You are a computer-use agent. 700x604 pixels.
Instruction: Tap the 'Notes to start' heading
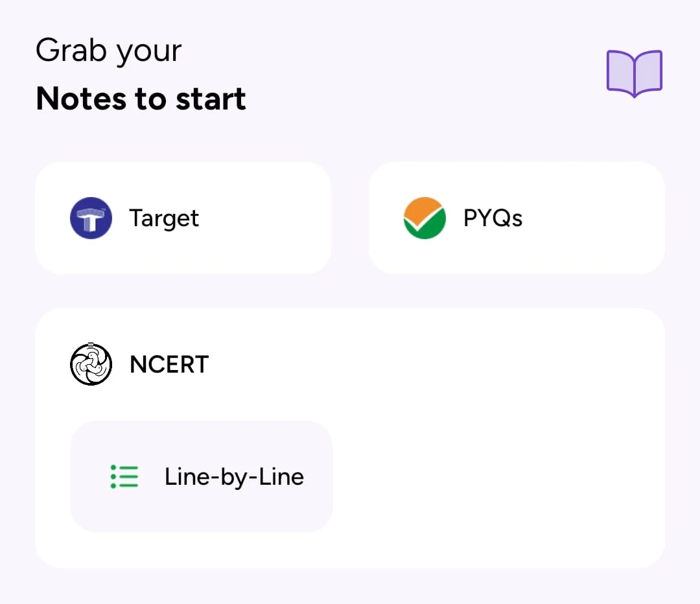(x=141, y=99)
